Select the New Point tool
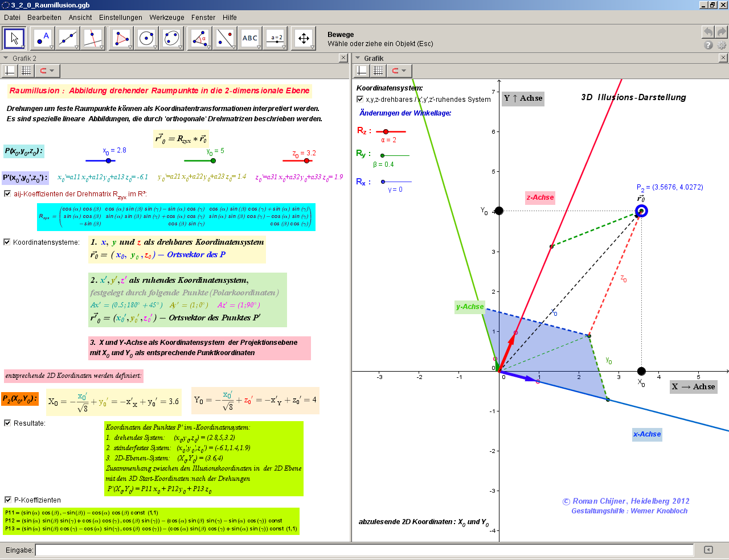 click(x=43, y=39)
